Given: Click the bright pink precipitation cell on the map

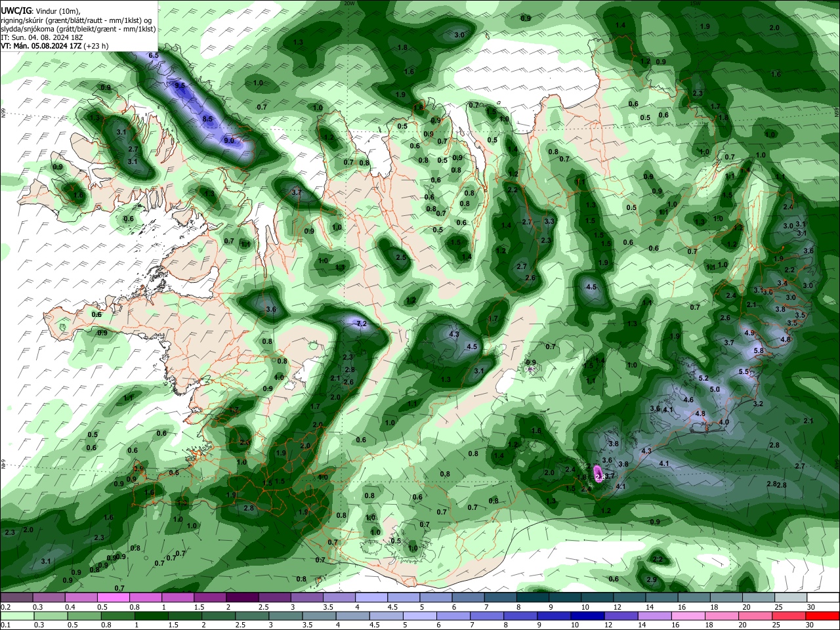Looking at the screenshot, I should click(x=598, y=474).
